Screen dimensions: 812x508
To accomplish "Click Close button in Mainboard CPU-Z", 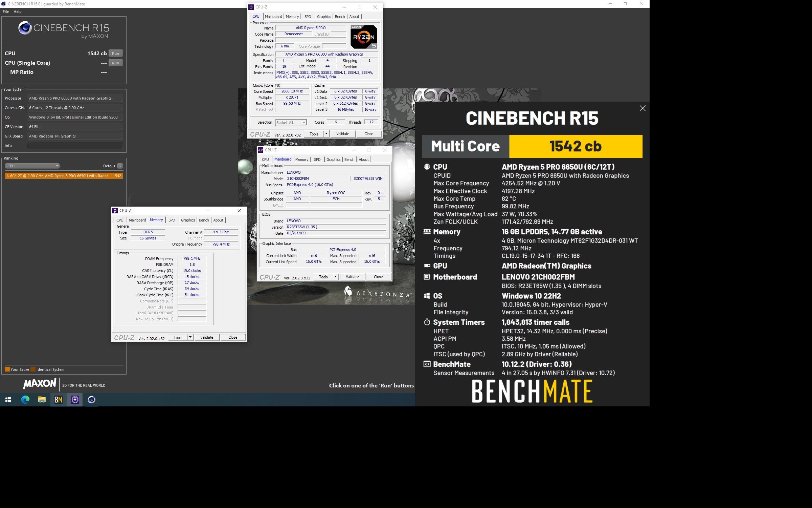I will point(378,277).
